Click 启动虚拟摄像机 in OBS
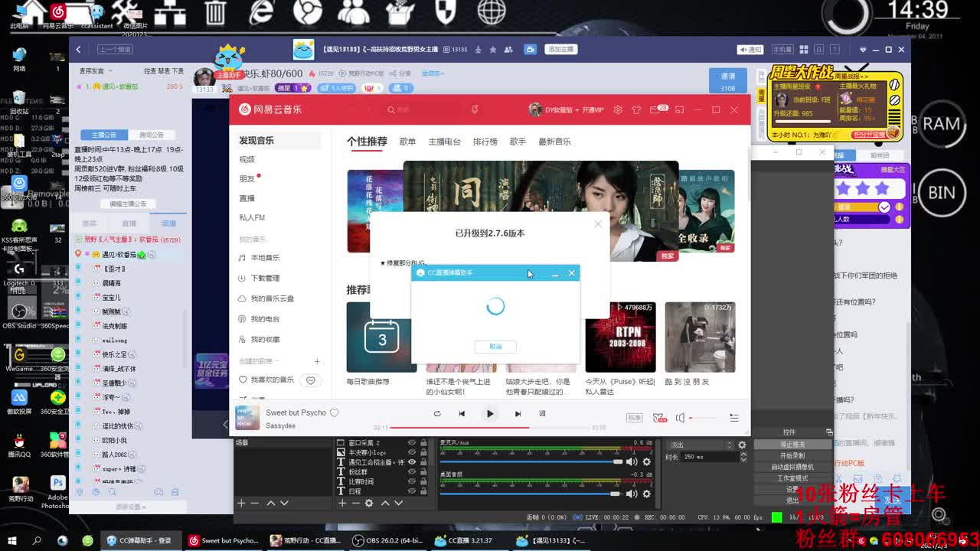This screenshot has width=980, height=551. [x=792, y=467]
